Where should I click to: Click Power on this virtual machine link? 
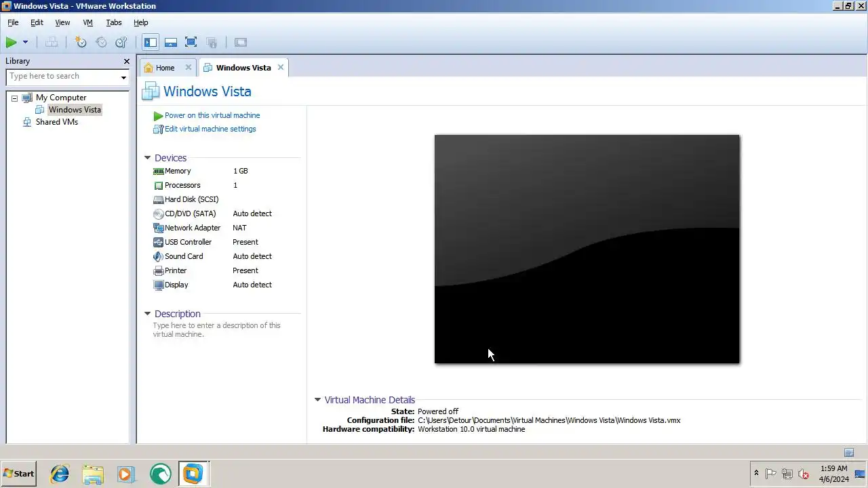click(x=212, y=115)
